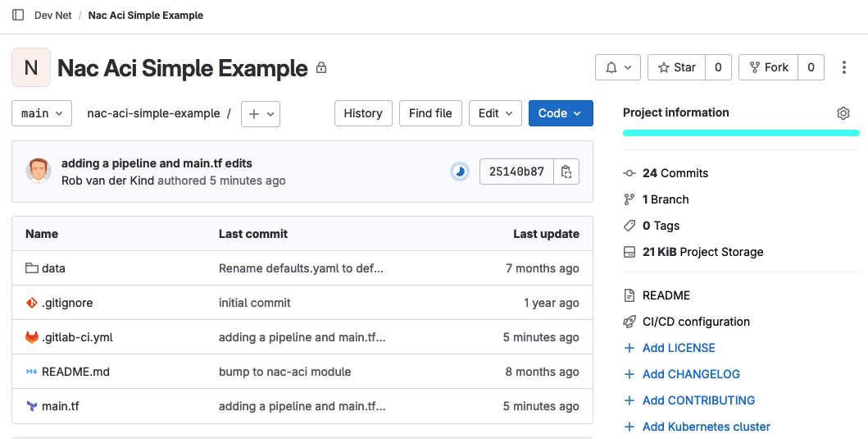Image resolution: width=868 pixels, height=439 pixels.
Task: Open the .gitignore file
Action: [67, 303]
